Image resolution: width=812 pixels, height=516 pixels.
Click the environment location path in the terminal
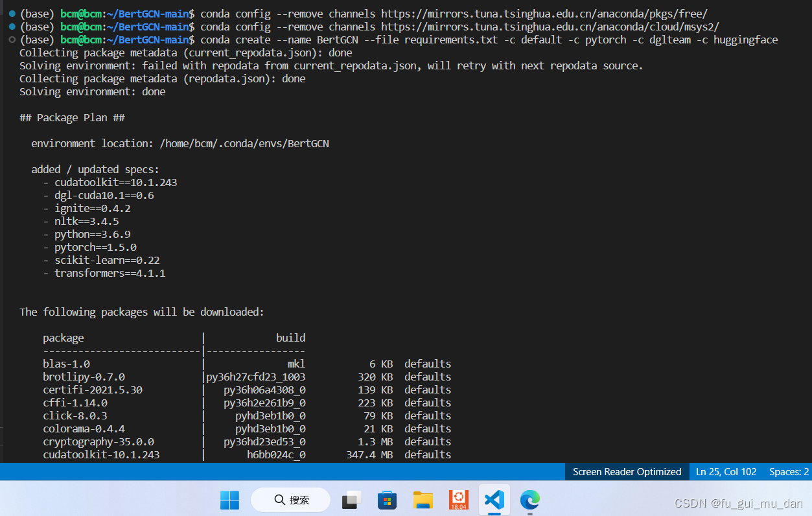click(245, 143)
